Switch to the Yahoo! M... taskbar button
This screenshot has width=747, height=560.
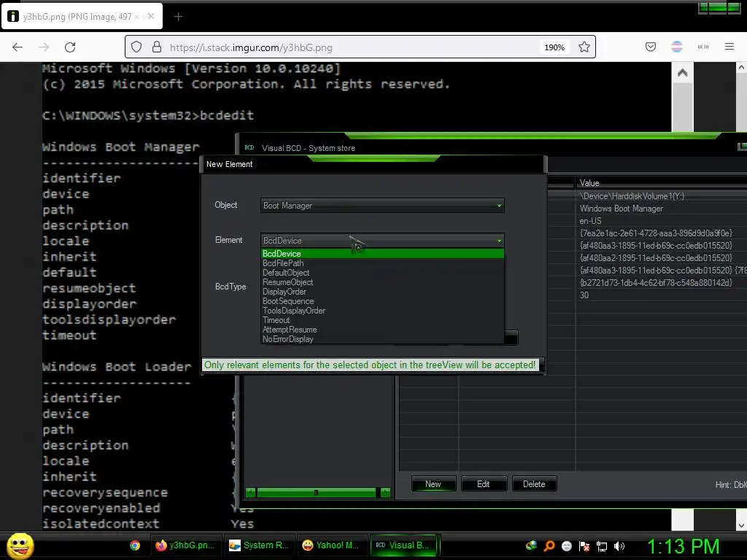332,545
